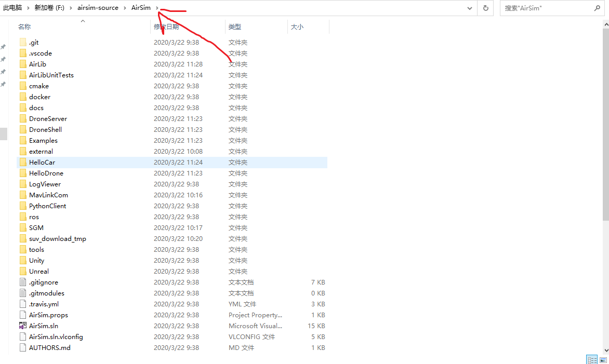Click the .travis.yml file icon
The image size is (609, 364).
[23, 304]
